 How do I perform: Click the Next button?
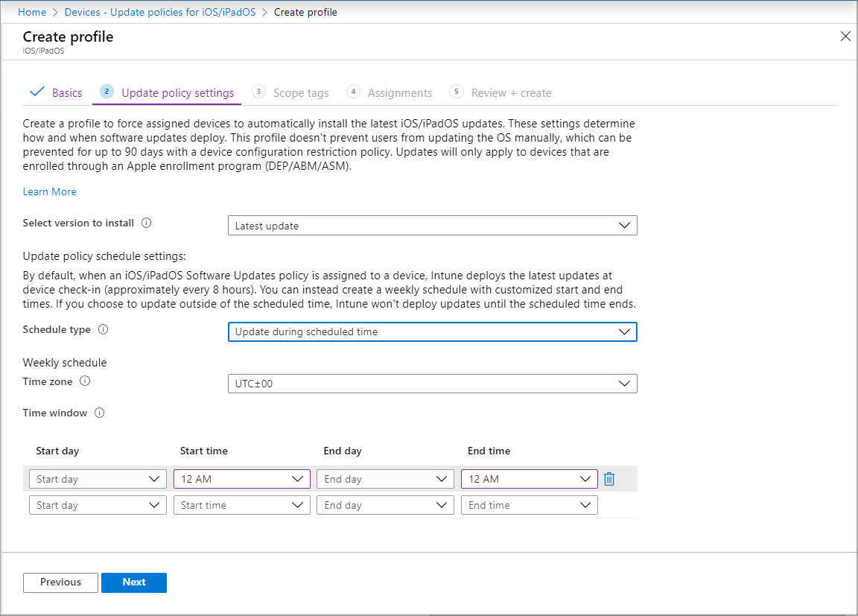tap(134, 582)
